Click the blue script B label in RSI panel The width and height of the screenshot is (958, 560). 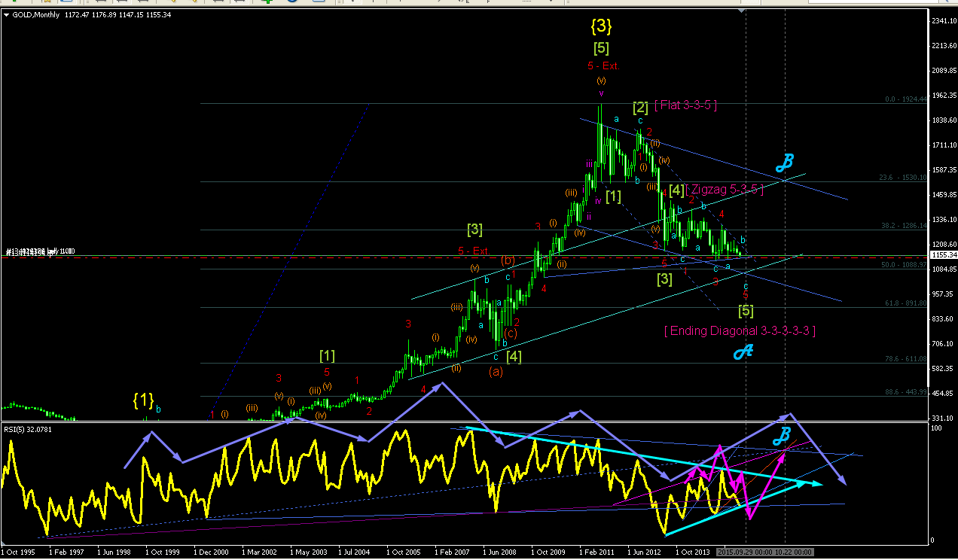(782, 435)
